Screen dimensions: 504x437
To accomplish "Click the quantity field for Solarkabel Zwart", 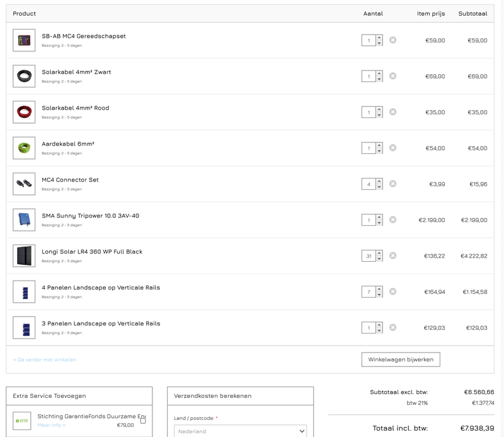I will (x=368, y=76).
